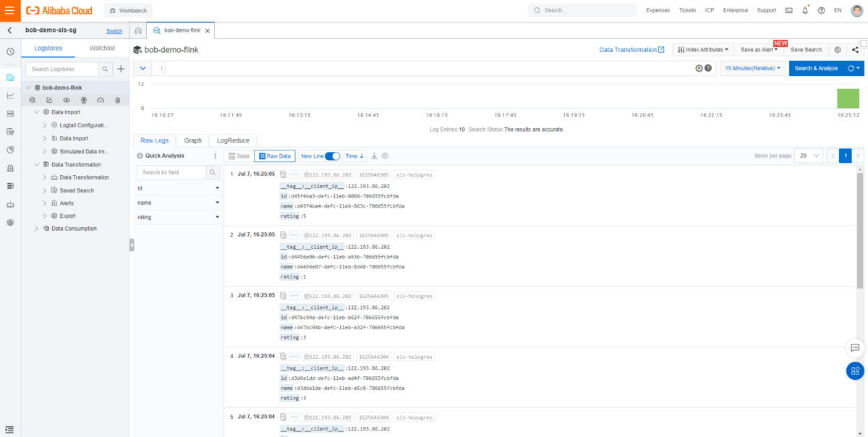Open the line chart icon in the sidebar
Viewport: 868px width, 437px height.
10,96
